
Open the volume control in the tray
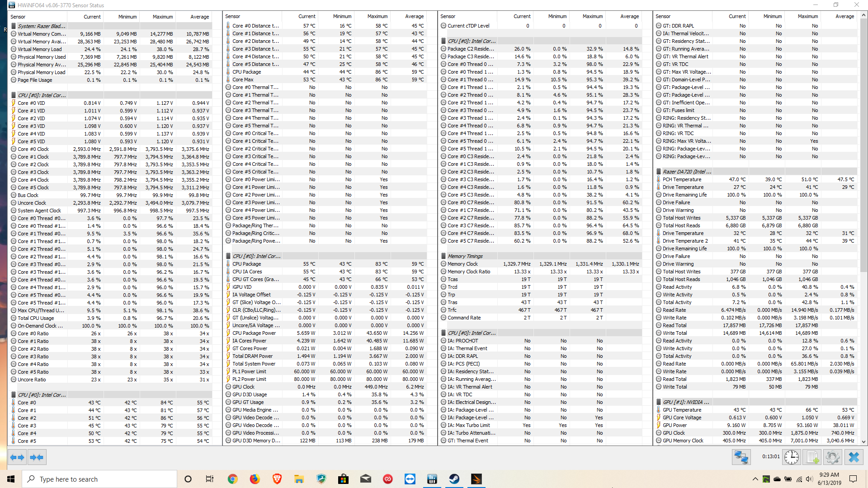pyautogui.click(x=810, y=479)
